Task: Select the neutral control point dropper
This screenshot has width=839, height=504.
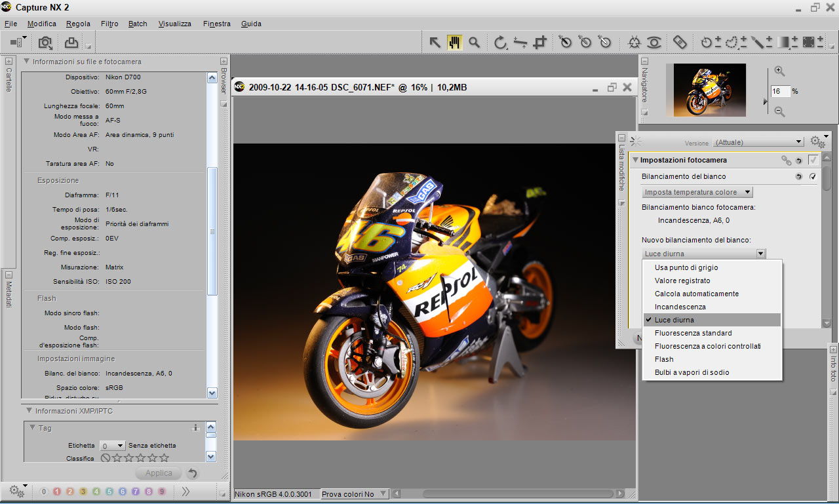Action: coord(585,43)
